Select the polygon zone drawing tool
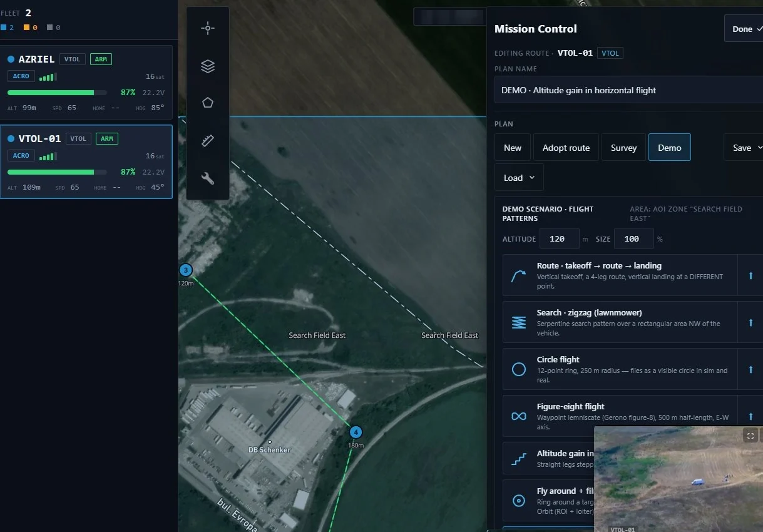The height and width of the screenshot is (532, 763). click(208, 103)
